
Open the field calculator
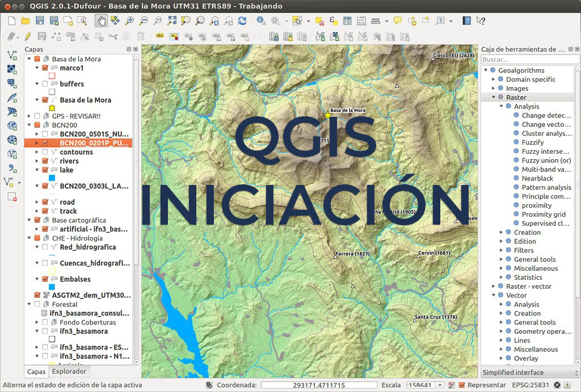tap(361, 20)
